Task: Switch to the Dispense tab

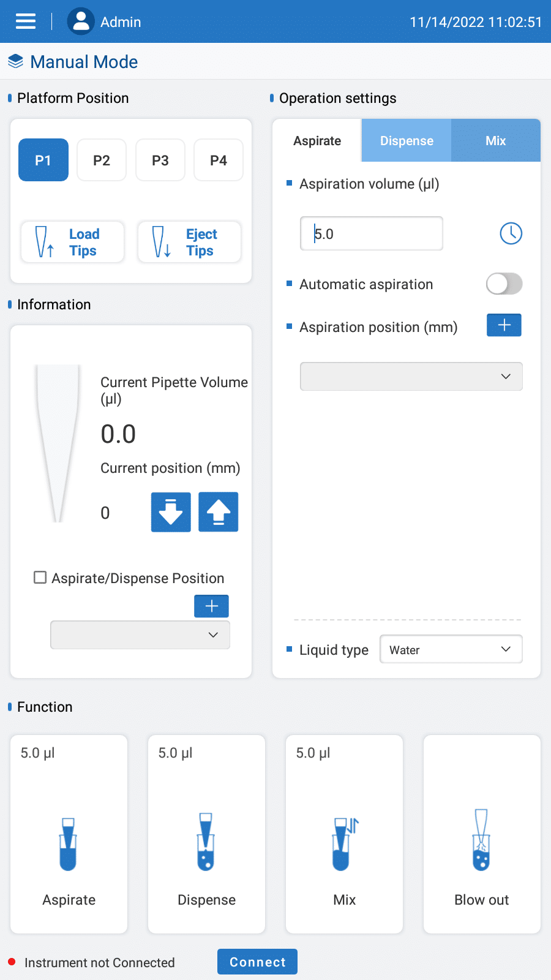Action: point(407,141)
